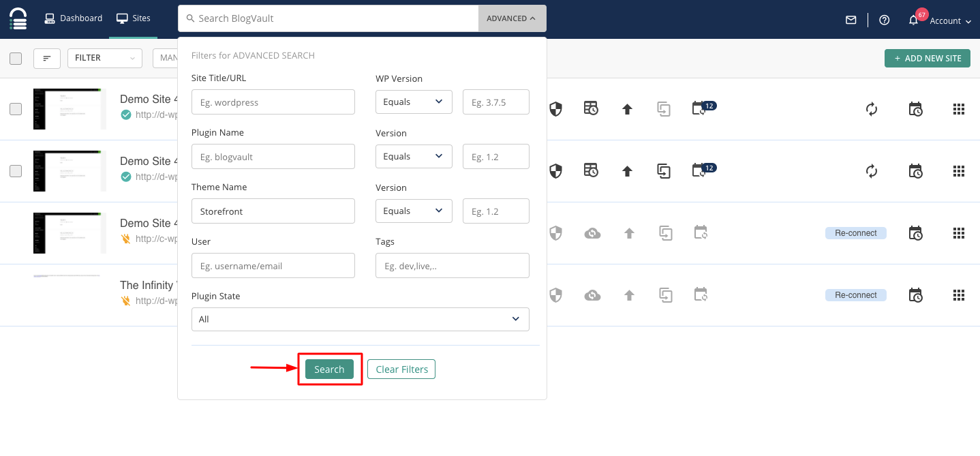
Task: Click sync refresh icon in first Demo Site row
Action: (x=871, y=109)
